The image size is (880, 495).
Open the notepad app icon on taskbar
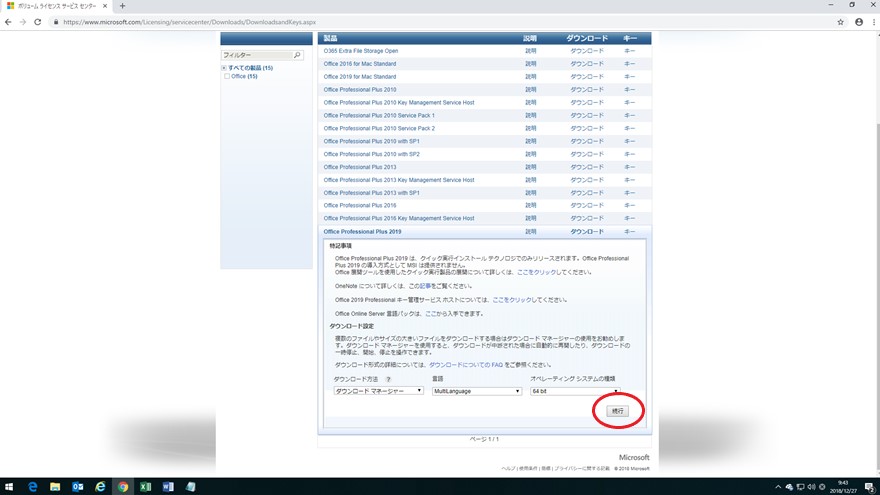pos(191,487)
